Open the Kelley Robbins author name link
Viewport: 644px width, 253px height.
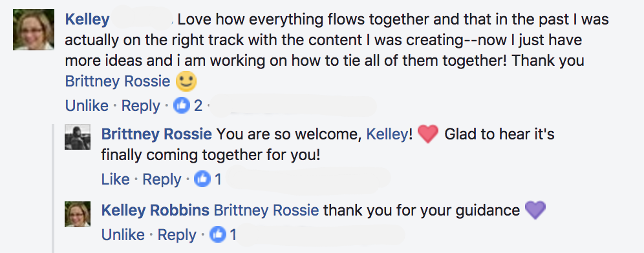pos(155,210)
